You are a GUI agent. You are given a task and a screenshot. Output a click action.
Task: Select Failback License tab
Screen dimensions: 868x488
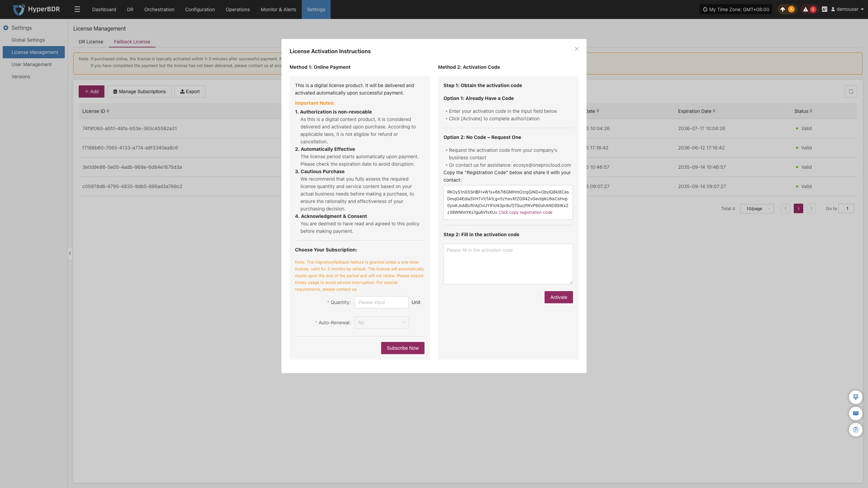[x=132, y=42]
